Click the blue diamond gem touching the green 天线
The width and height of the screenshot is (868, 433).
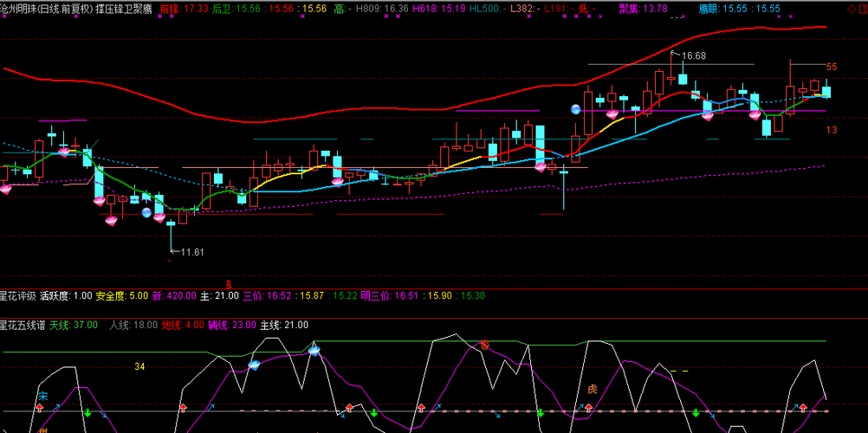(x=314, y=350)
